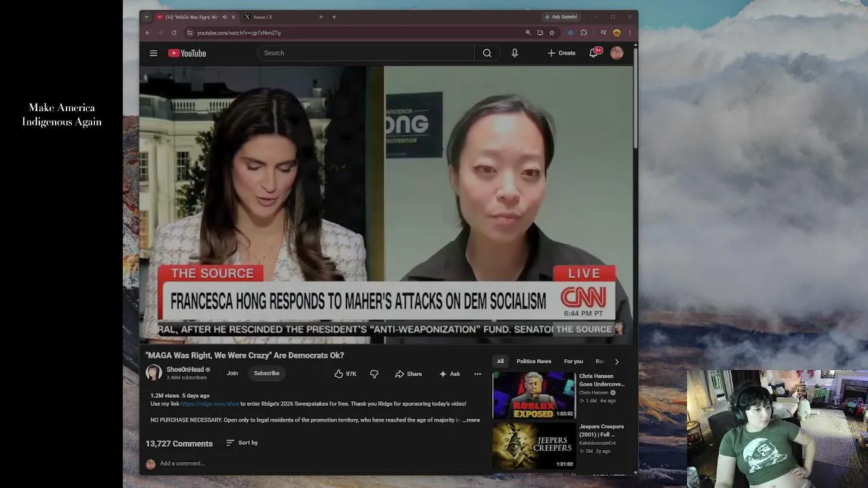The height and width of the screenshot is (488, 868).
Task: Open the Roblox Exposed video thumbnail
Action: click(534, 395)
